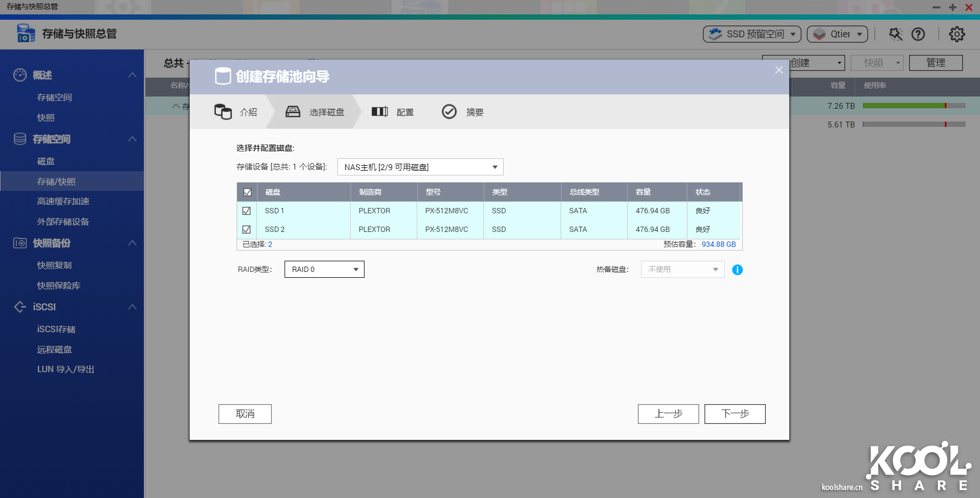Open the settings gear icon

point(957,34)
